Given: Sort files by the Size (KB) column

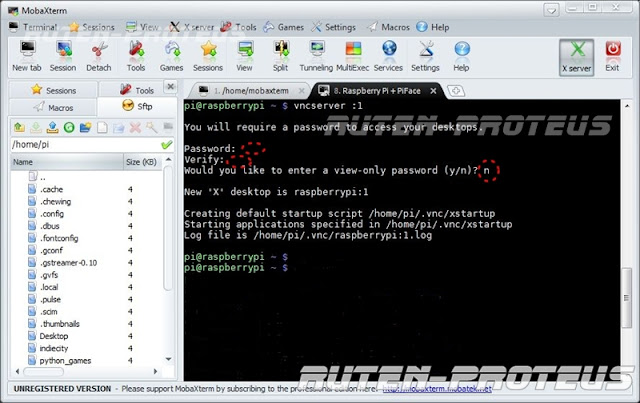Looking at the screenshot, I should point(142,162).
